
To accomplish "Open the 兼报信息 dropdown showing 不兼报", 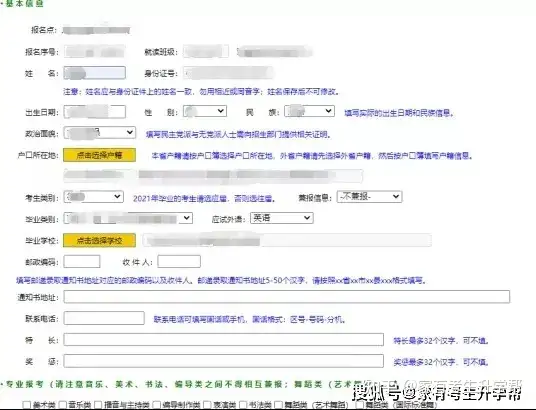I will (x=370, y=197).
